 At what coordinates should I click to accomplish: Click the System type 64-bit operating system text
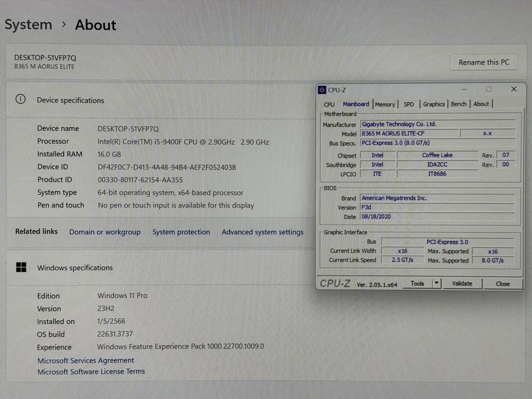pos(170,193)
